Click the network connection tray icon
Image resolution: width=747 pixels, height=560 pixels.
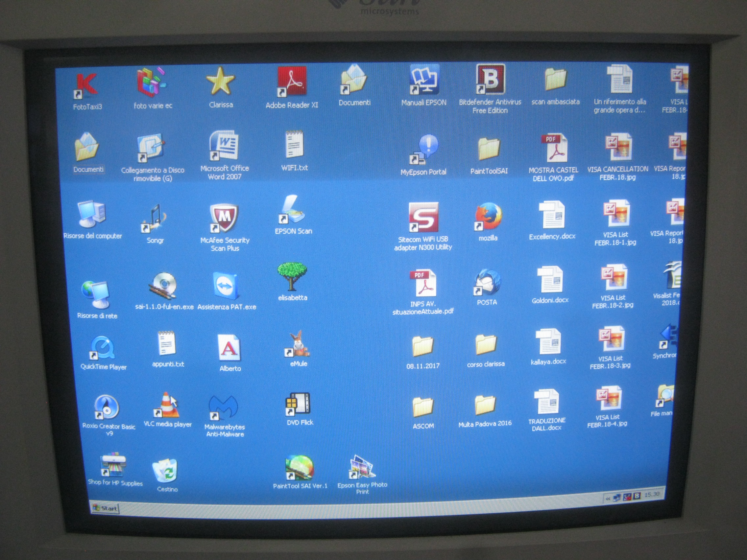(x=616, y=498)
